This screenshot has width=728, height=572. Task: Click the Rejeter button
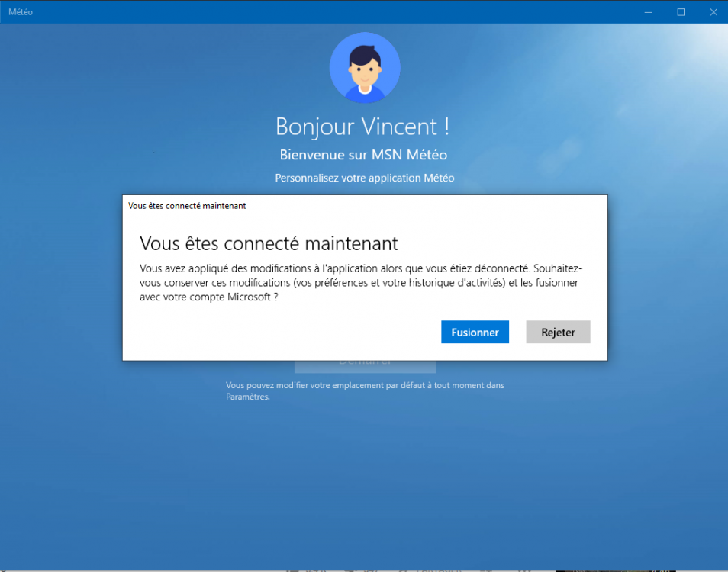558,332
